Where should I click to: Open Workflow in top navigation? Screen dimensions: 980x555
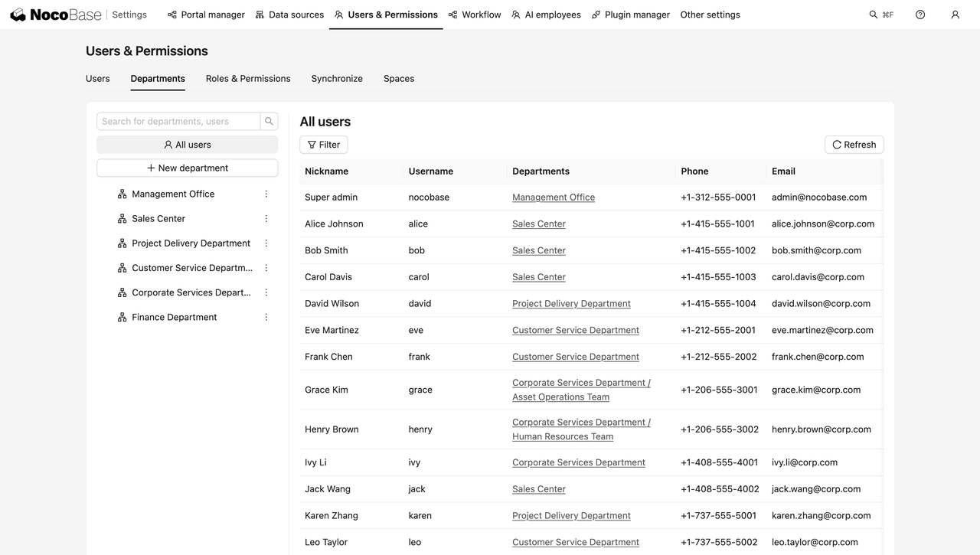(474, 15)
